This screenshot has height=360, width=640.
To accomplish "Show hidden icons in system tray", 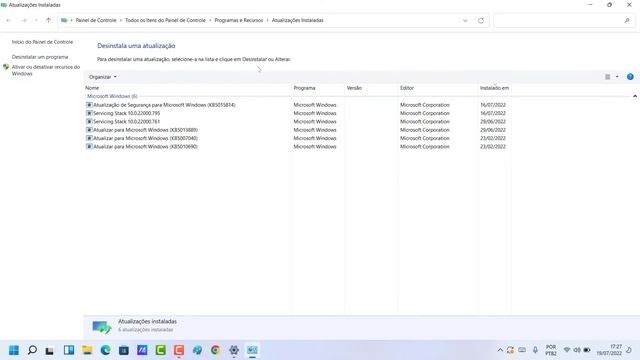I will click(500, 350).
